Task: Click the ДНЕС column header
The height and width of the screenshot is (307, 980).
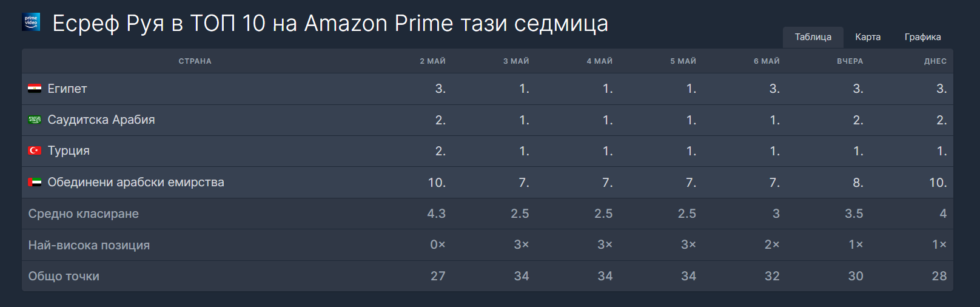Action: 935,61
